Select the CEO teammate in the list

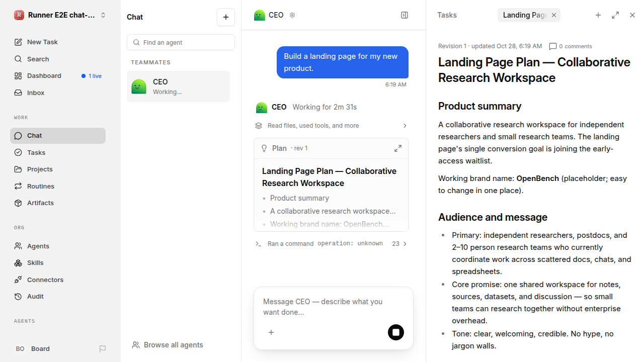(x=178, y=86)
